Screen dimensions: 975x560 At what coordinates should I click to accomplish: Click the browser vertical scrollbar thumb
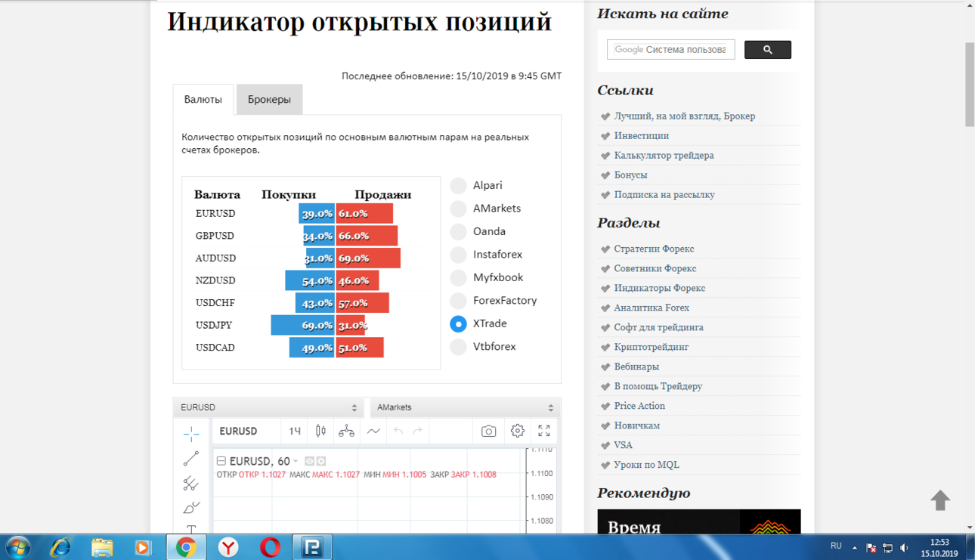970,84
